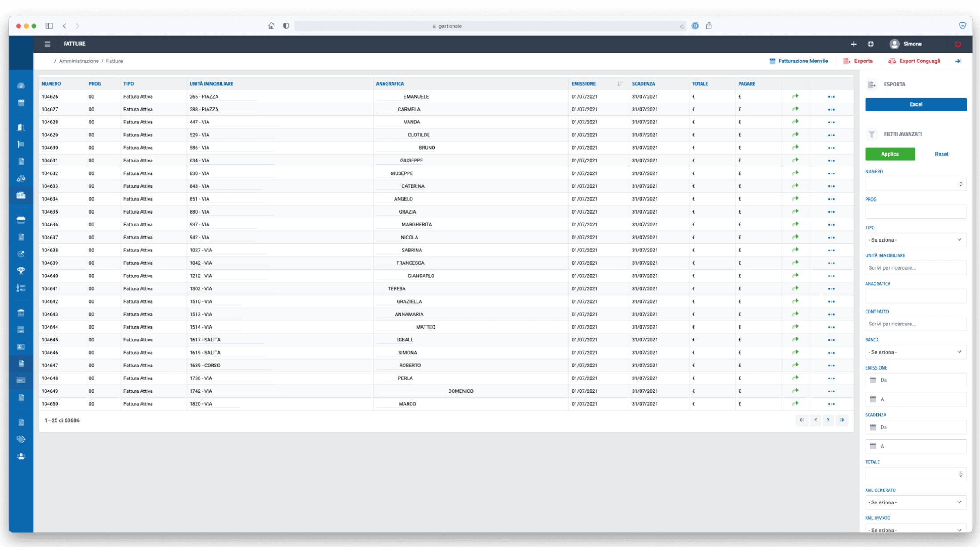Click the green Applica button
The image size is (980, 547).
tap(890, 154)
